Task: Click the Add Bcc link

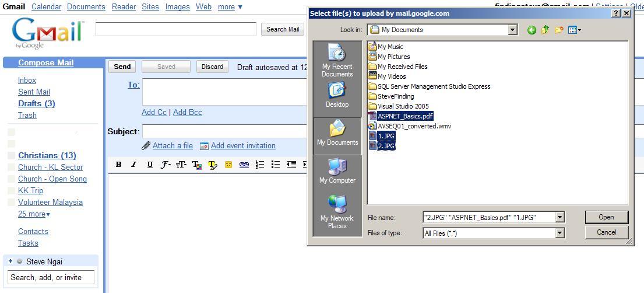Action: click(188, 112)
